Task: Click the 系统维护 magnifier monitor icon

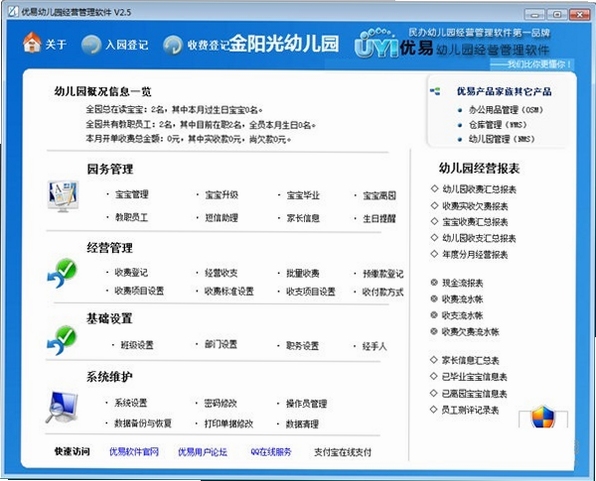Action: click(x=62, y=407)
